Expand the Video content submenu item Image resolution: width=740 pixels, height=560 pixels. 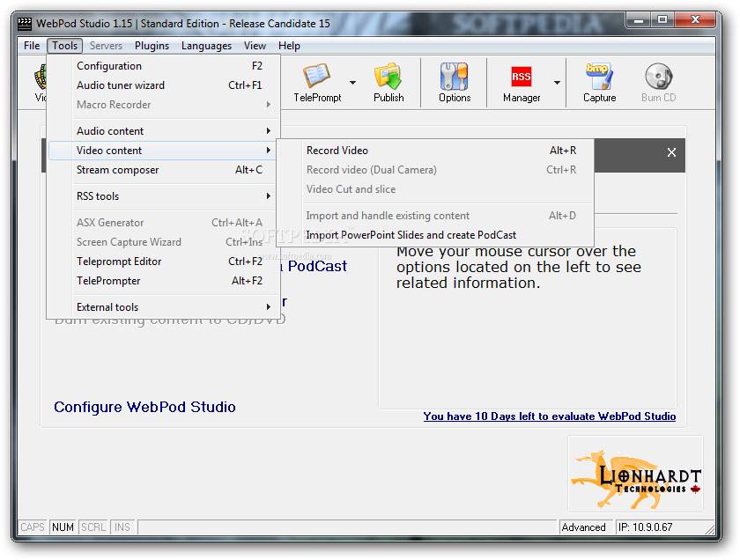(163, 151)
